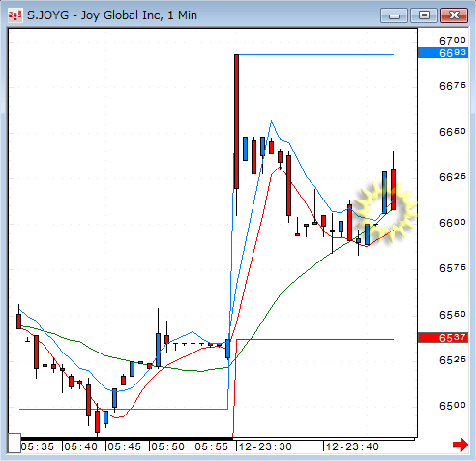This screenshot has height=461, width=476.
Task: Click the 05:50 time axis label
Action: pos(168,446)
